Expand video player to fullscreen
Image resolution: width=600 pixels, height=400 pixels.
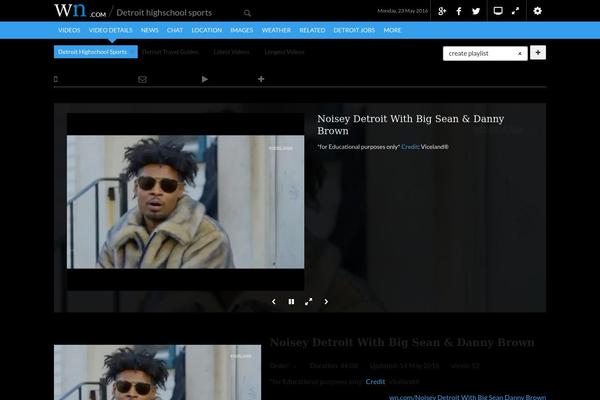click(308, 302)
